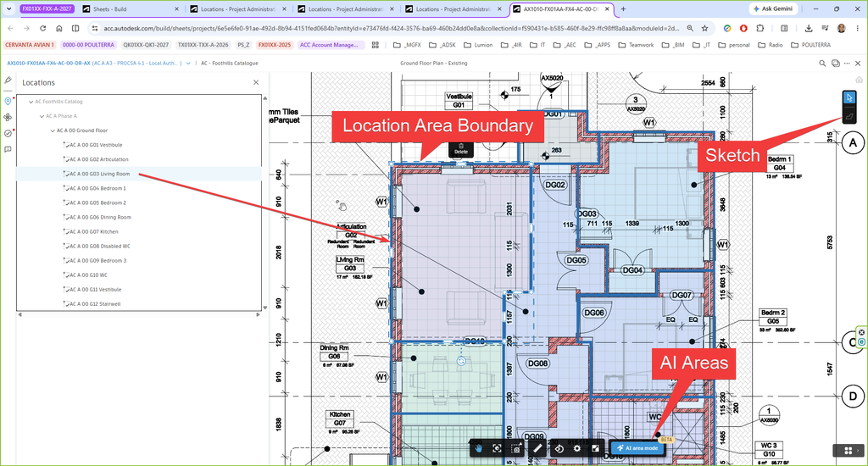Open the viewer more options menu

847,63
